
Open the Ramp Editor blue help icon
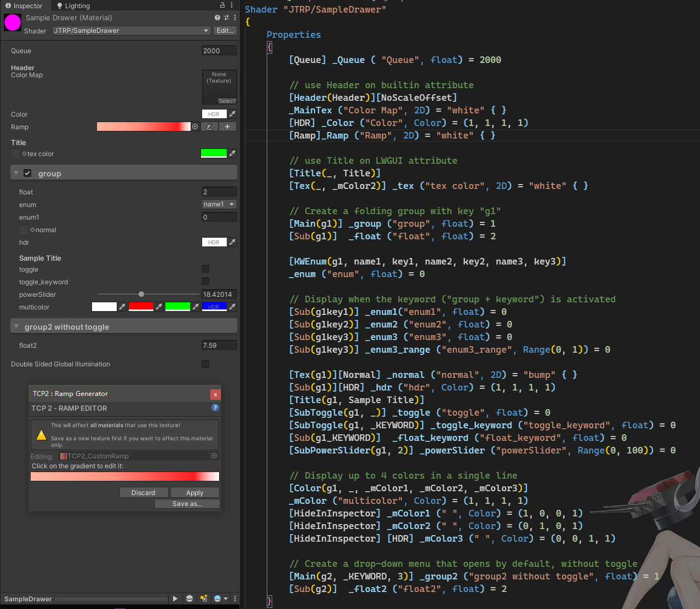[x=215, y=407]
